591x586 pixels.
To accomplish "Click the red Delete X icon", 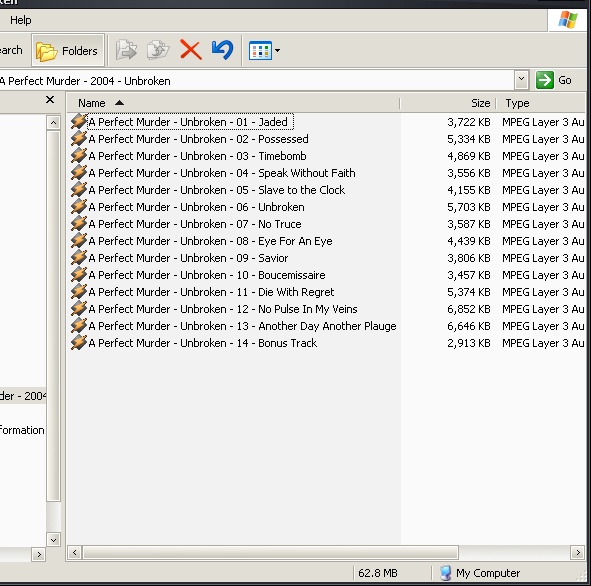I will click(191, 50).
